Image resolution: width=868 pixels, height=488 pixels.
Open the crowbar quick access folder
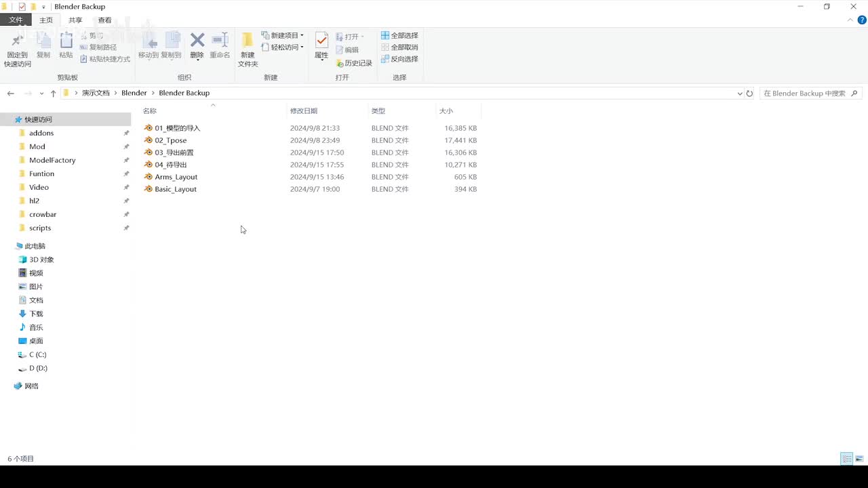43,214
